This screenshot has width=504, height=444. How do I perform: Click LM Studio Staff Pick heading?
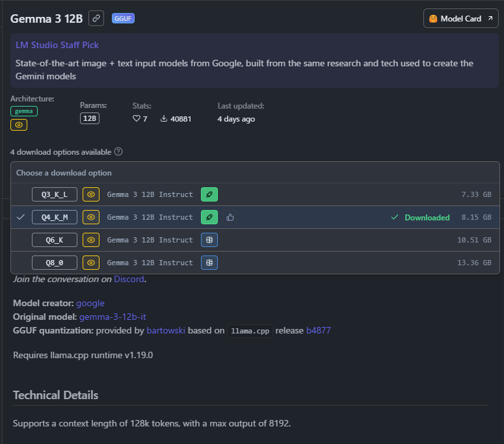(x=57, y=45)
